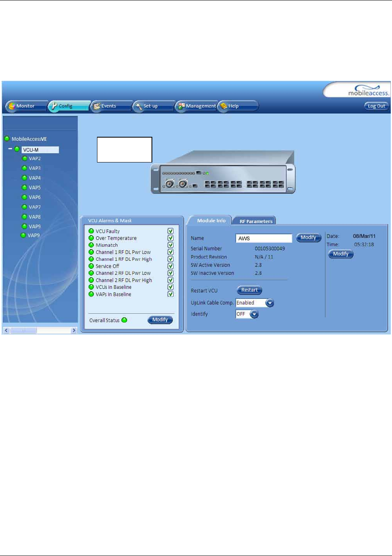Open UpLink Cable Comp. dropdown

click(x=270, y=303)
